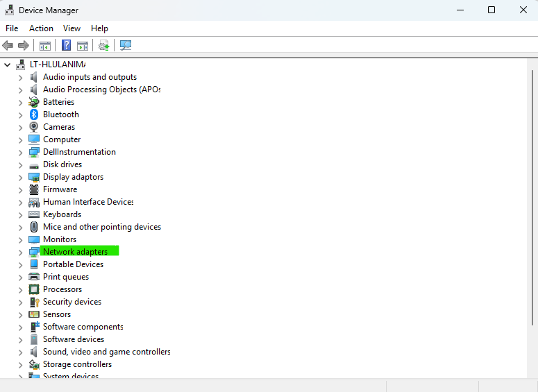Click the Update driver toolbar icon
538x392 pixels.
click(x=104, y=45)
